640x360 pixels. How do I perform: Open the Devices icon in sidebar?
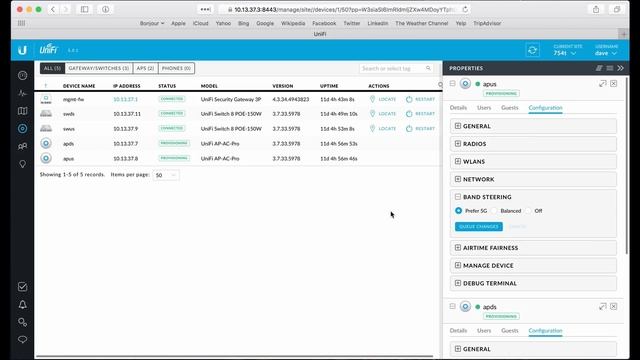tap(22, 129)
